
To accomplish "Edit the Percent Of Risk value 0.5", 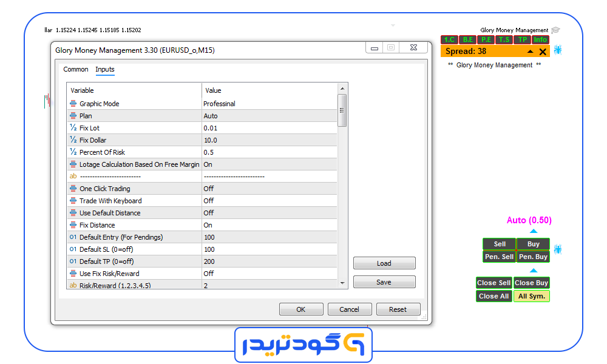I will [270, 152].
